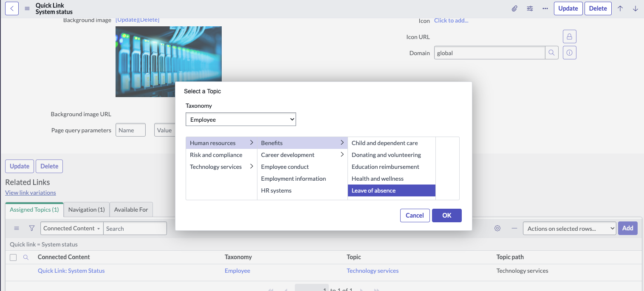The width and height of the screenshot is (644, 291).
Task: Choose Education reimbursement topic
Action: click(392, 167)
